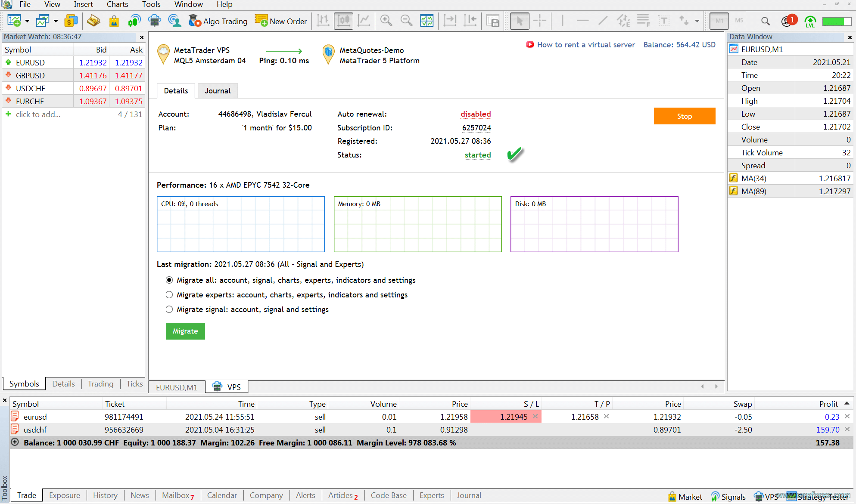Open How to rent a virtual server link
Image resolution: width=856 pixels, height=504 pixels.
tap(586, 45)
